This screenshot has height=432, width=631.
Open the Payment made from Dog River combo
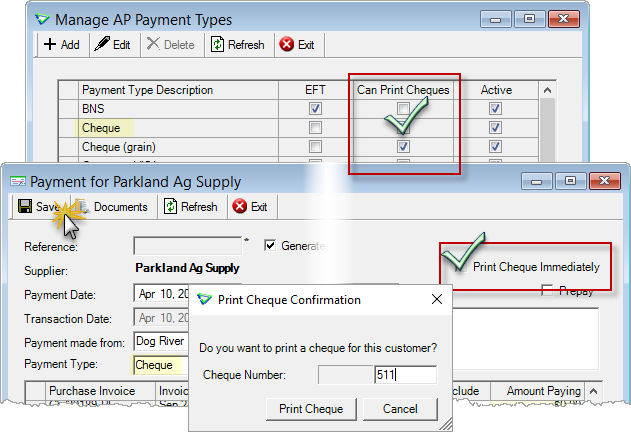[161, 341]
